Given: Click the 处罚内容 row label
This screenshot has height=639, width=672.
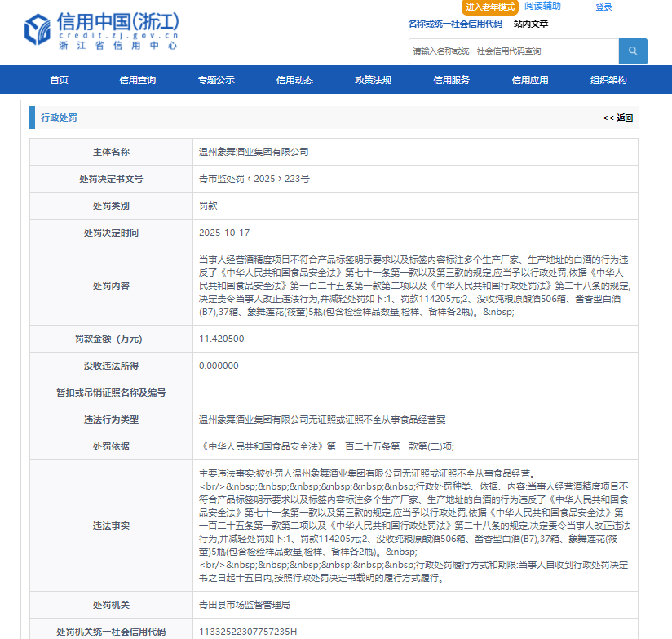Looking at the screenshot, I should point(111,286).
